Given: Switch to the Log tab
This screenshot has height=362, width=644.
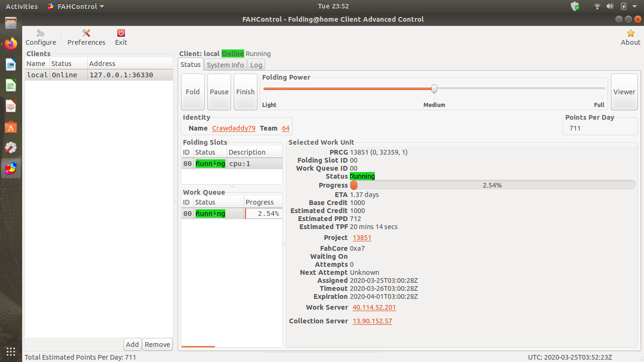Looking at the screenshot, I should pos(256,65).
